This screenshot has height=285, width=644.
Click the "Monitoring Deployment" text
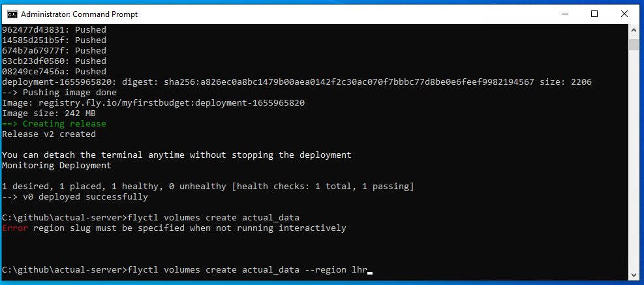57,165
